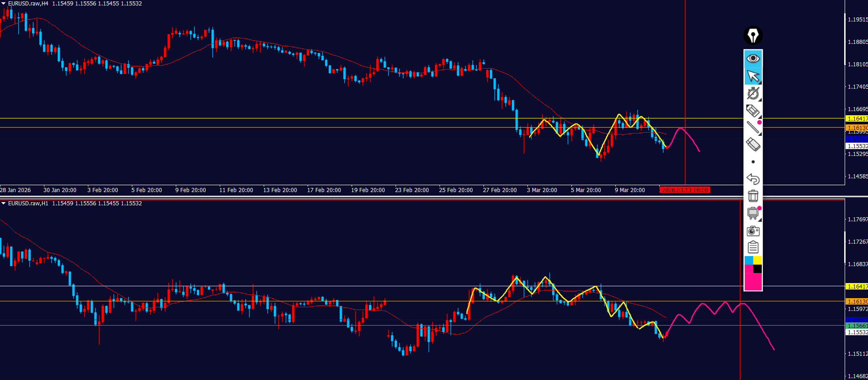Open the whiteboard easel tool

(x=753, y=213)
